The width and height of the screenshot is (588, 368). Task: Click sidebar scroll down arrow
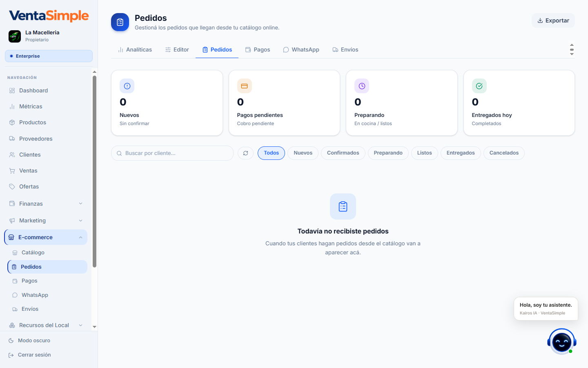[x=94, y=327]
